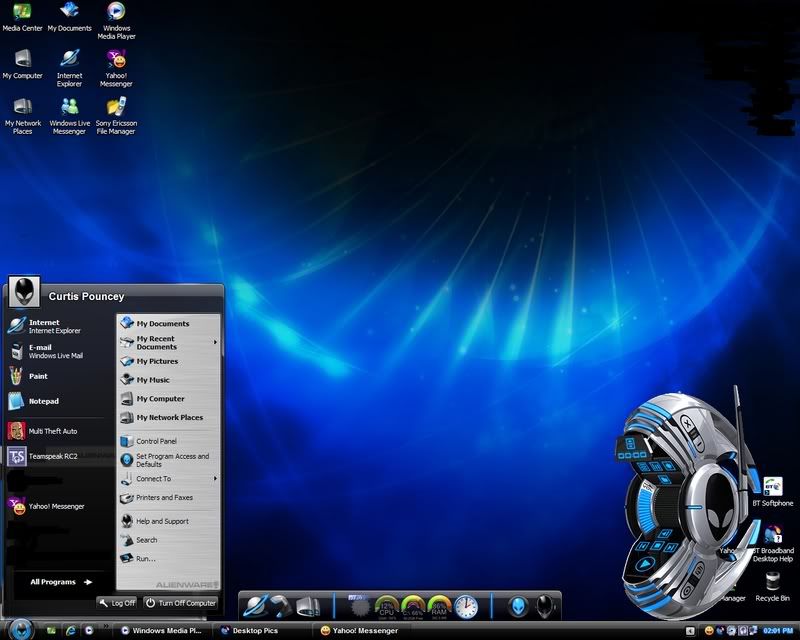800x640 pixels.
Task: Select BT Softphone desktop icon
Action: pyautogui.click(x=772, y=491)
